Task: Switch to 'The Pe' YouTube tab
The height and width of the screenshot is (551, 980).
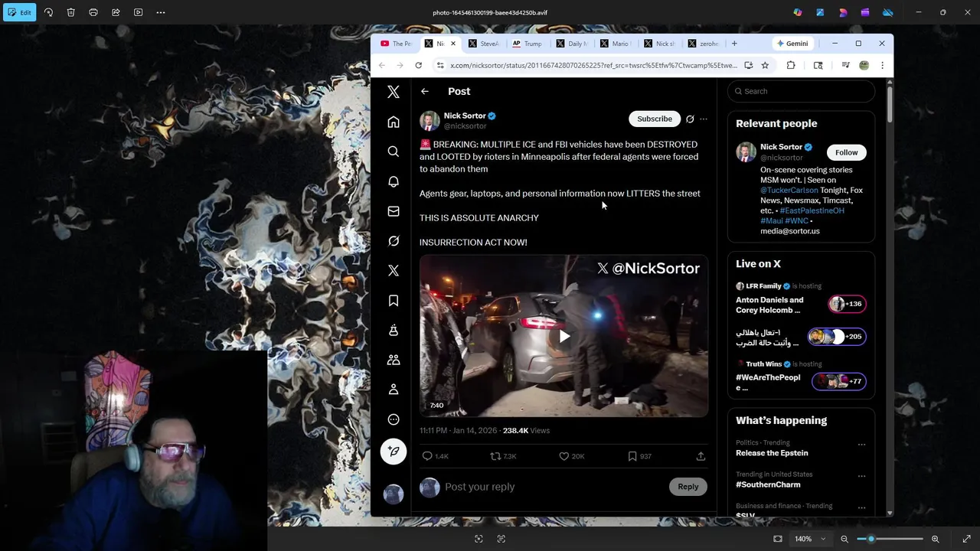Action: tap(396, 44)
